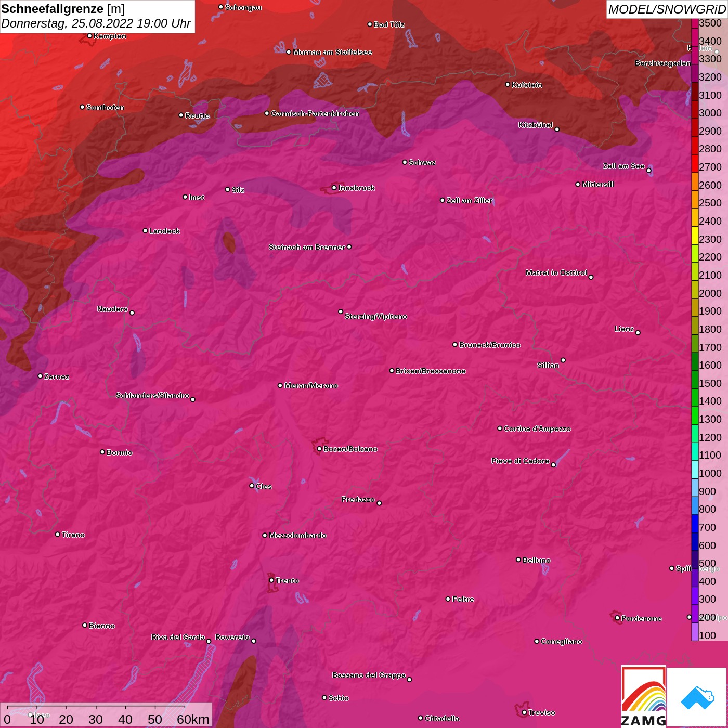Select the Innsbruck city label
728x728 pixels.
coord(356,188)
